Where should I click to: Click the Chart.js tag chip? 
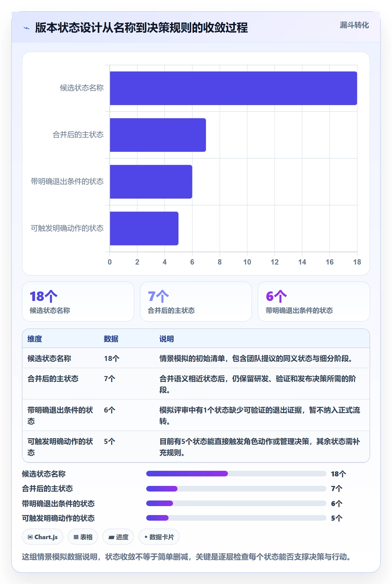43,537
